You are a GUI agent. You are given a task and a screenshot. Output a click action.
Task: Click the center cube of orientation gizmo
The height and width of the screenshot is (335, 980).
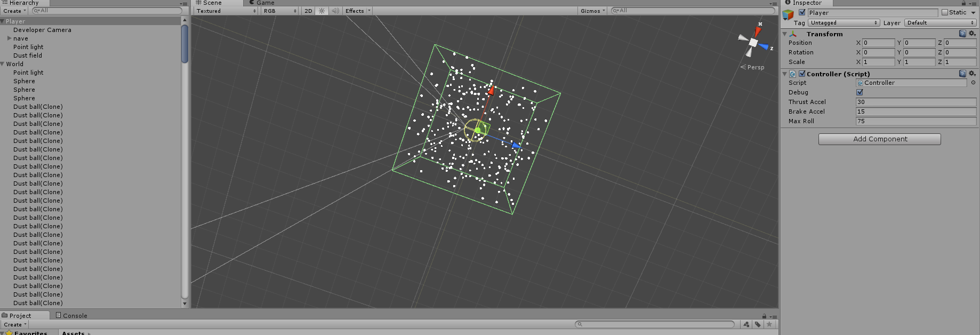[753, 42]
